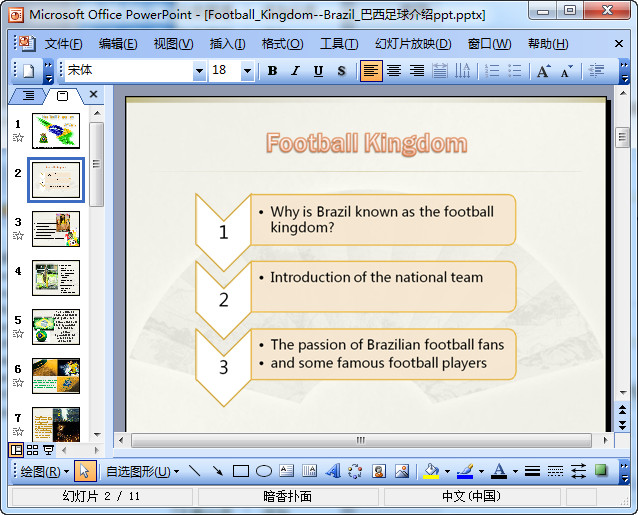Increase the font size
Viewport: 638px width, 515px height.
pos(544,71)
